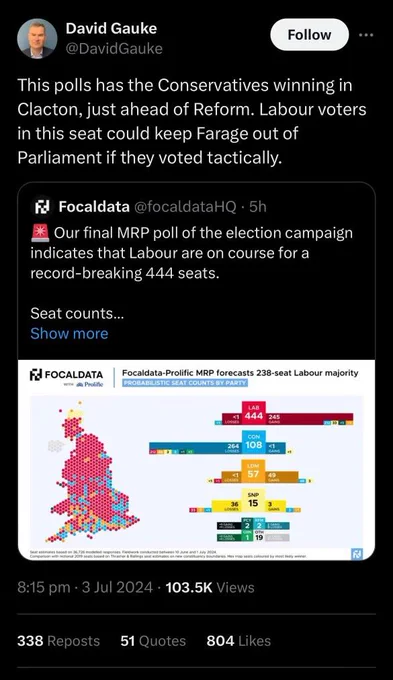Screen dimensions: 393x680
Task: View the 338 Reposts list
Action: [59, 641]
